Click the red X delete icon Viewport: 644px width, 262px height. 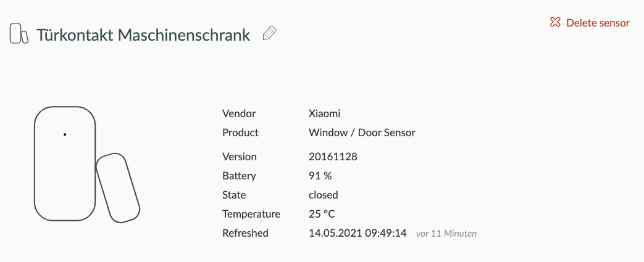(555, 23)
